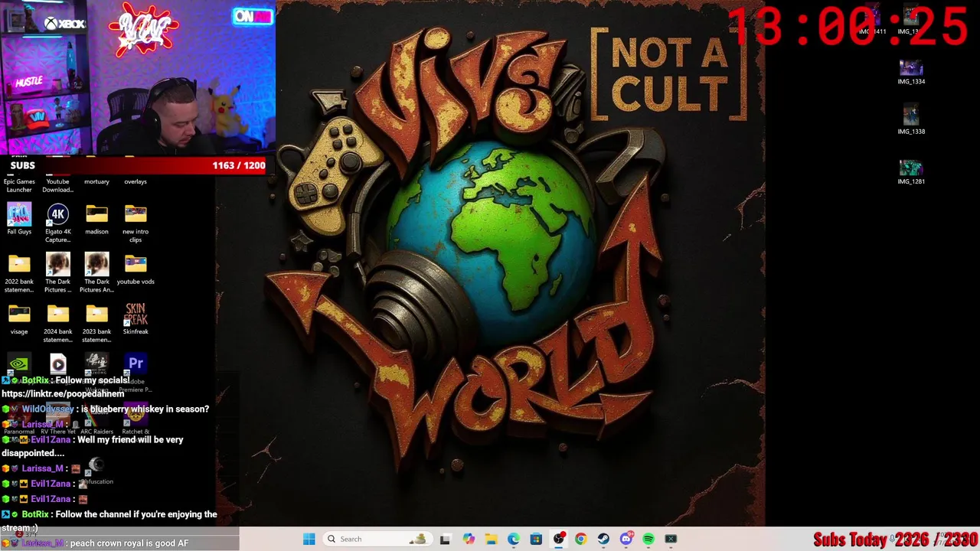Click WildOdyssey's blueberry whiskey chat message
This screenshot has width=980, height=551.
click(x=105, y=409)
